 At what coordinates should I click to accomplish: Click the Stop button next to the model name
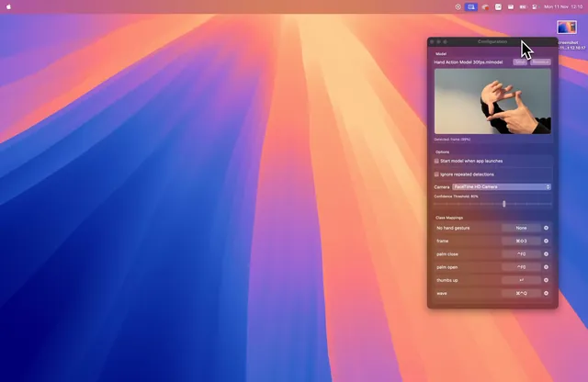tap(520, 62)
